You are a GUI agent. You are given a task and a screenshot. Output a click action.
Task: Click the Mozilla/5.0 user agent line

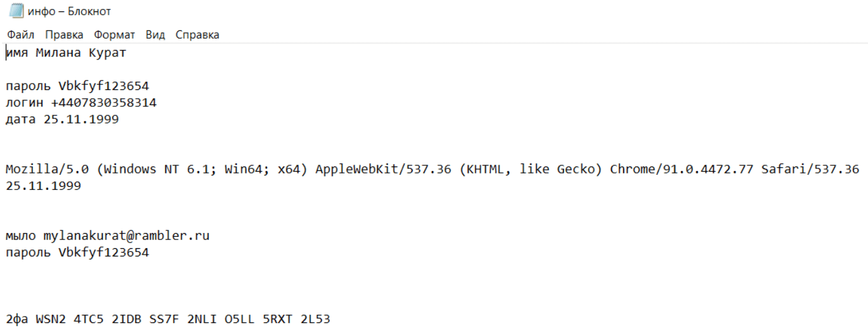pyautogui.click(x=432, y=169)
